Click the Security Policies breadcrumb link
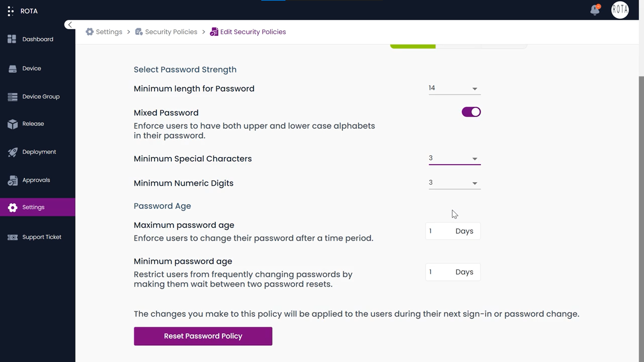 pos(171,32)
